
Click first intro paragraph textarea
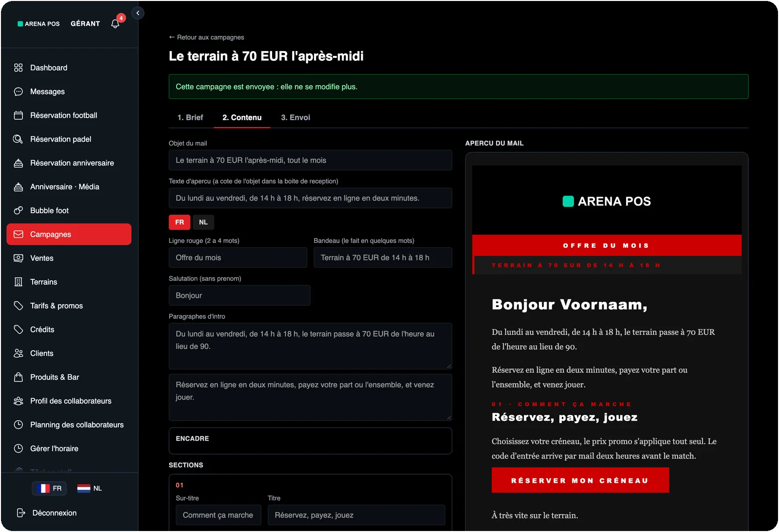[310, 346]
